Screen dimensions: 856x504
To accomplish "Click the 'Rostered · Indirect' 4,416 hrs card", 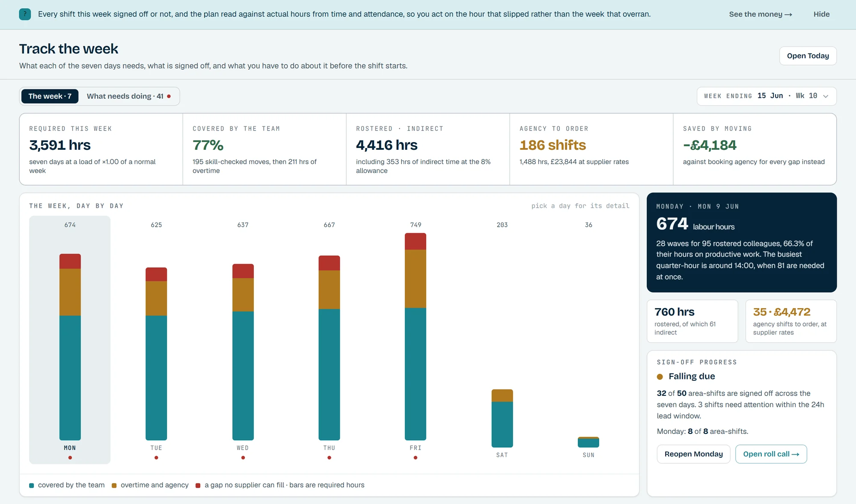I will point(428,149).
